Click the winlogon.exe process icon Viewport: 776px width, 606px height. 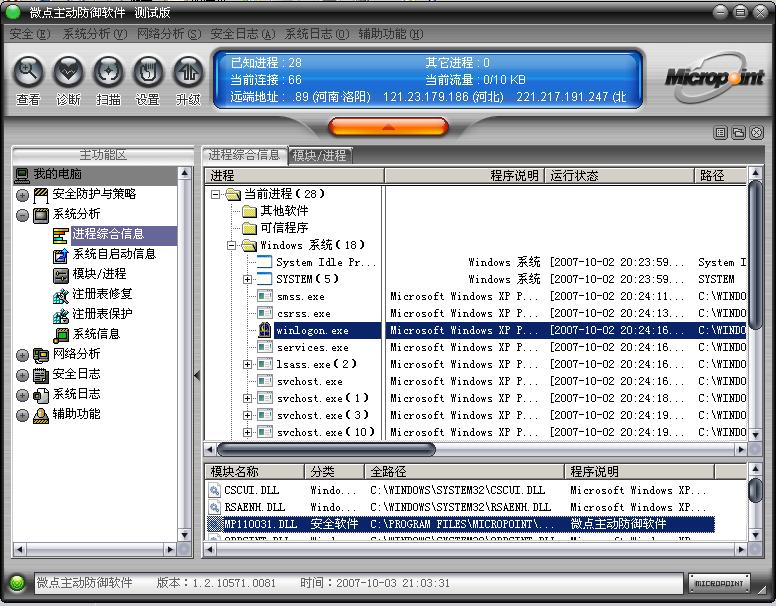tap(265, 330)
